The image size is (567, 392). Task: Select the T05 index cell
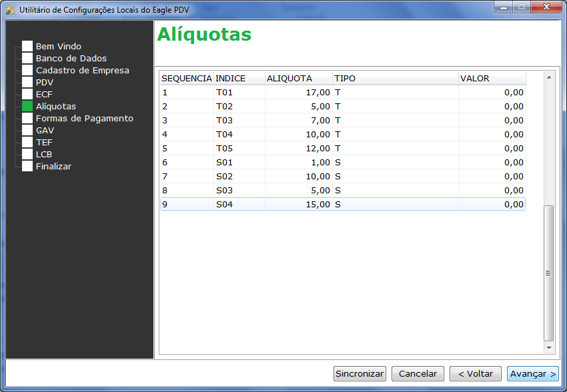pyautogui.click(x=239, y=149)
